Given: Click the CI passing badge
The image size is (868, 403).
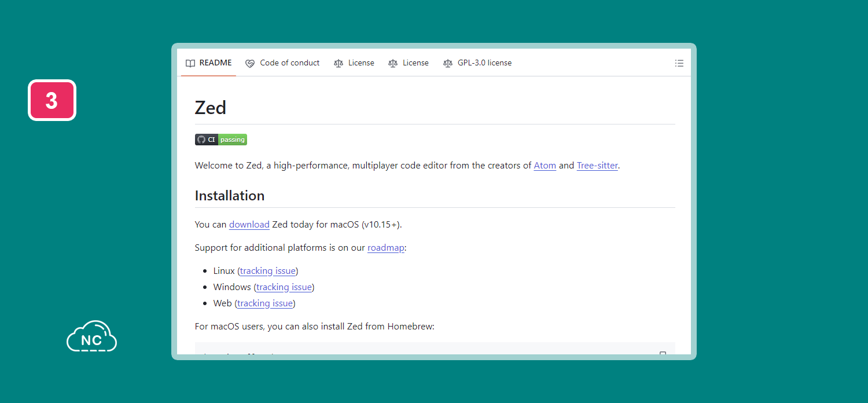Looking at the screenshot, I should click(221, 140).
